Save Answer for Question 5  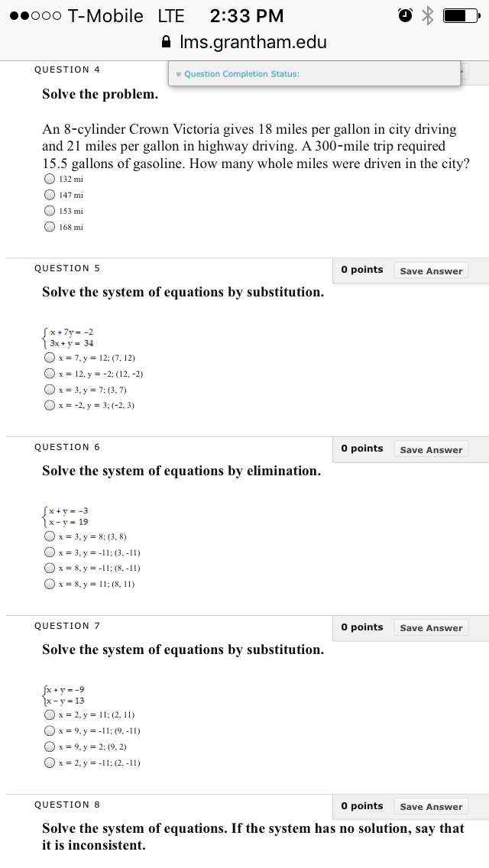pos(431,270)
